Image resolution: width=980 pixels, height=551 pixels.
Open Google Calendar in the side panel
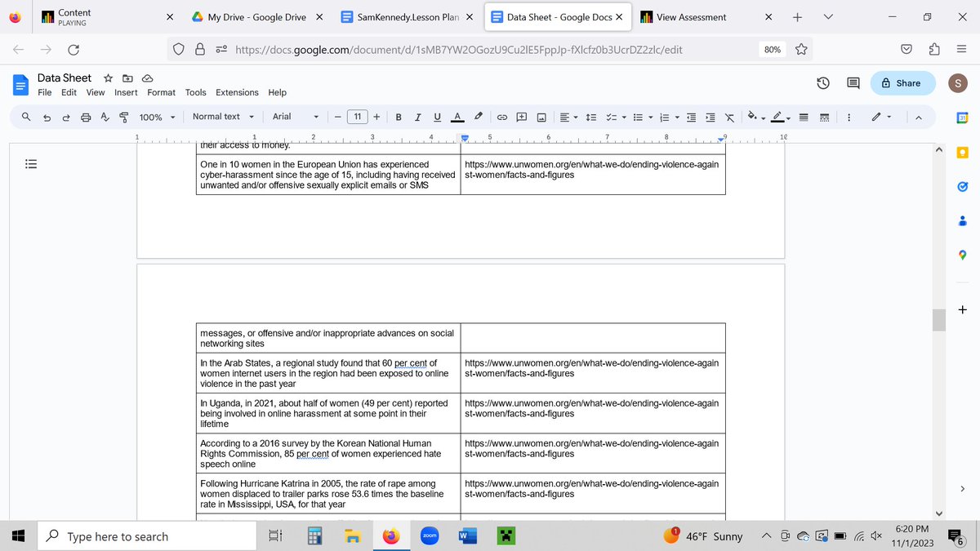click(x=962, y=117)
